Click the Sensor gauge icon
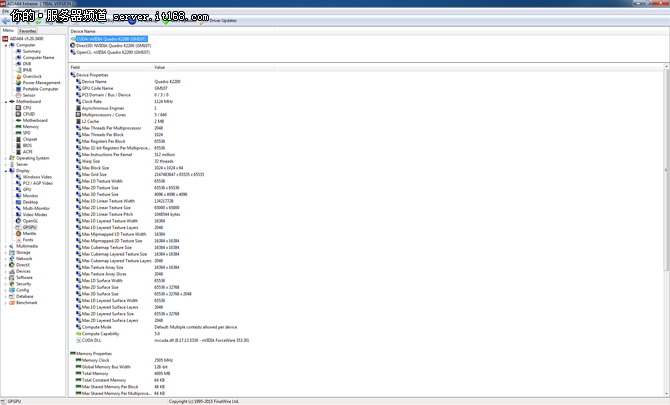 (x=18, y=95)
